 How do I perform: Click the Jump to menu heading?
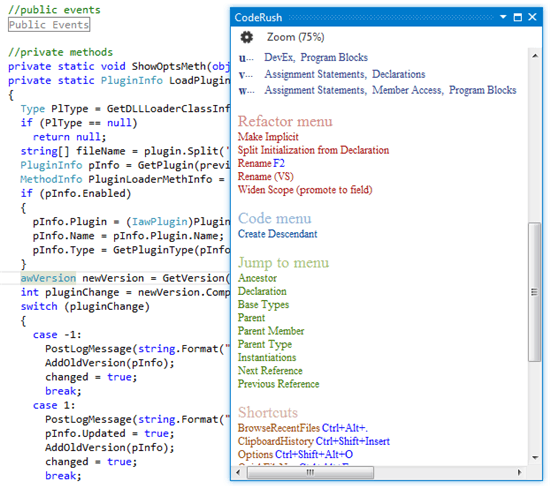click(284, 263)
